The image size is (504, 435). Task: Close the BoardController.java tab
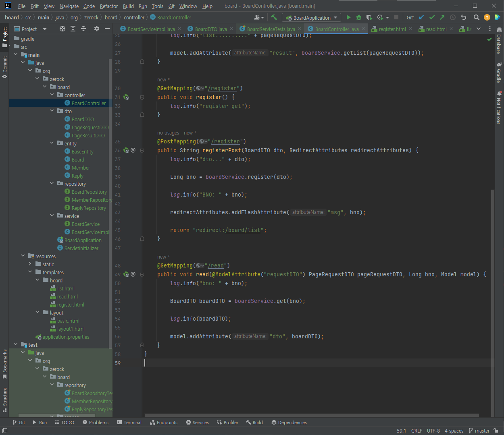(363, 29)
